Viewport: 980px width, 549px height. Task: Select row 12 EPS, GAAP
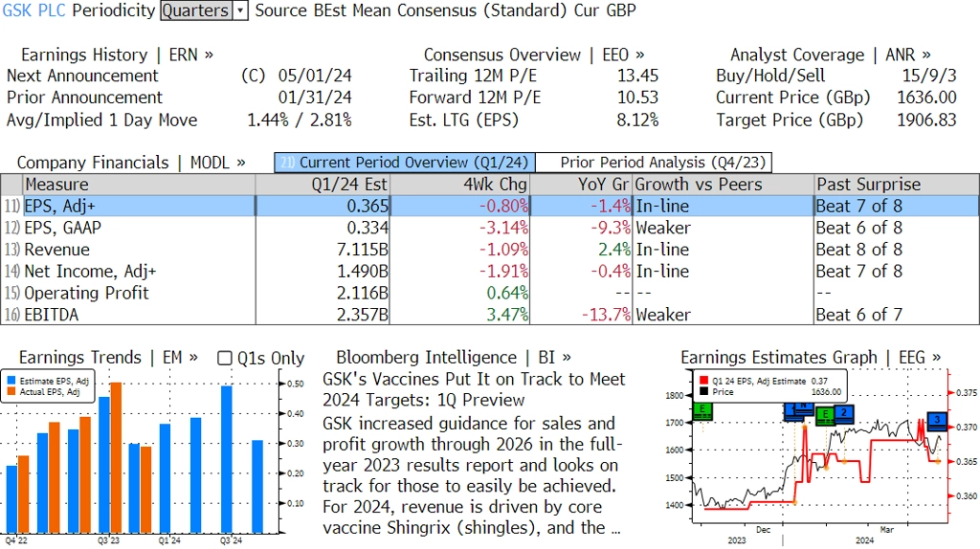[x=490, y=228]
